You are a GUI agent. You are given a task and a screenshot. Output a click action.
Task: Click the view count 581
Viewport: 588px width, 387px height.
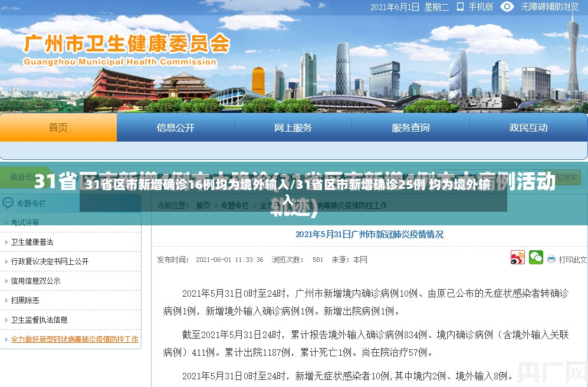tap(318, 260)
